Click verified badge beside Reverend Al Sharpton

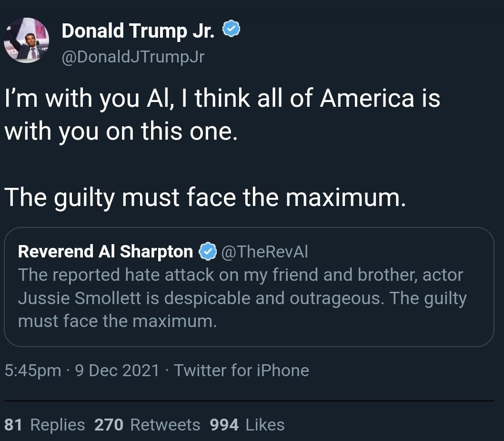tap(207, 251)
